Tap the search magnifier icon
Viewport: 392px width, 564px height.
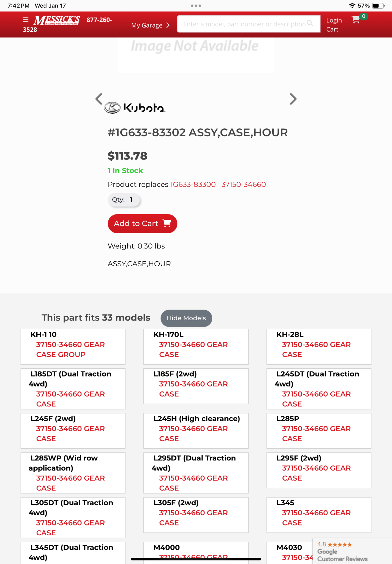310,23
